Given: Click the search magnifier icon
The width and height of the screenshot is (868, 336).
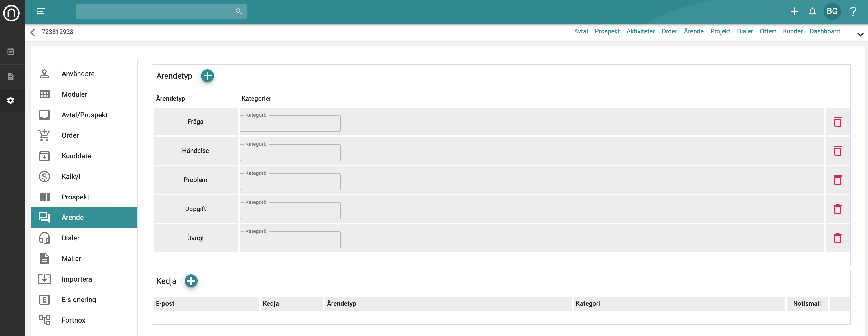Looking at the screenshot, I should pos(239,11).
